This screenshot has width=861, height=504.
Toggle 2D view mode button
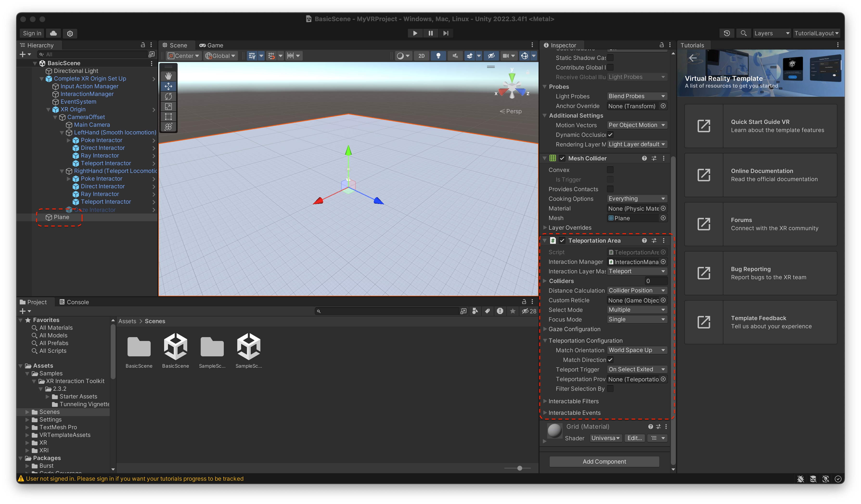point(421,56)
